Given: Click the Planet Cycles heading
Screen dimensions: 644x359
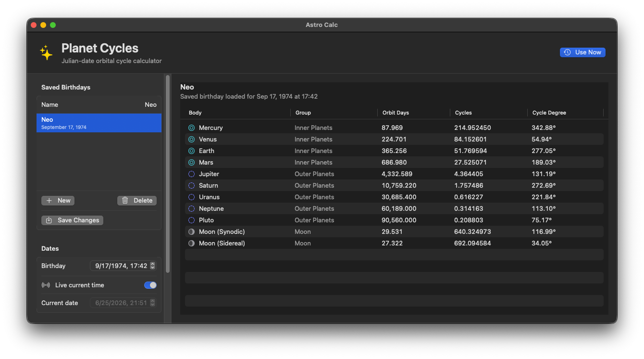Looking at the screenshot, I should point(100,48).
